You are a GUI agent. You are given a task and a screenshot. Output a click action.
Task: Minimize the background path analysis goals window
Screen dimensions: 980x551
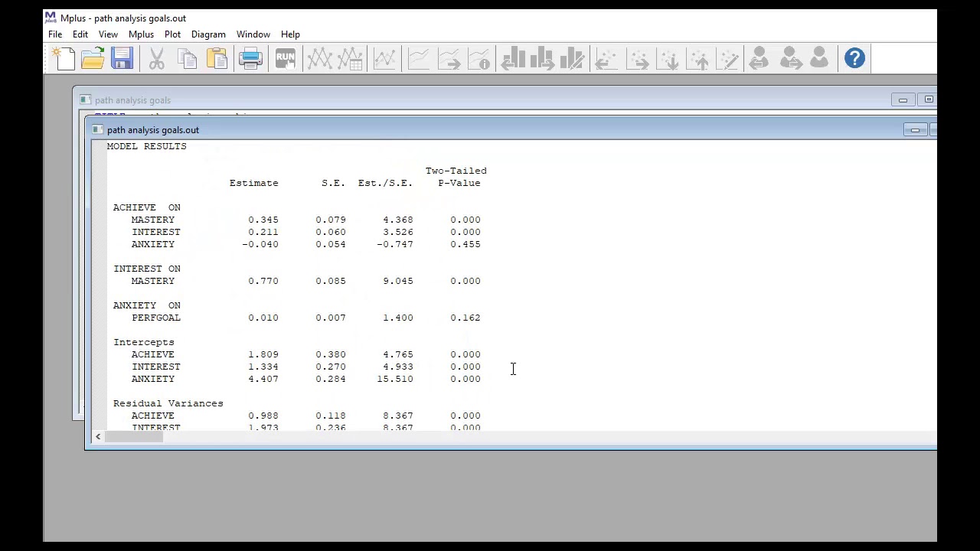903,100
